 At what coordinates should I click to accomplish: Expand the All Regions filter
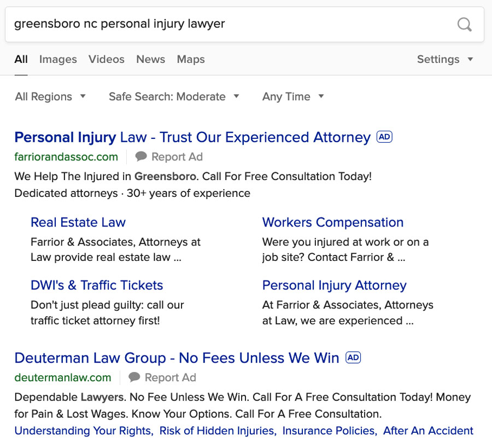coord(50,97)
